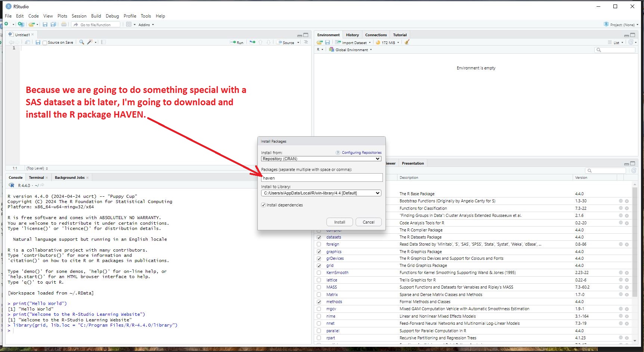Open the Import Dataset dropdown

click(x=353, y=43)
